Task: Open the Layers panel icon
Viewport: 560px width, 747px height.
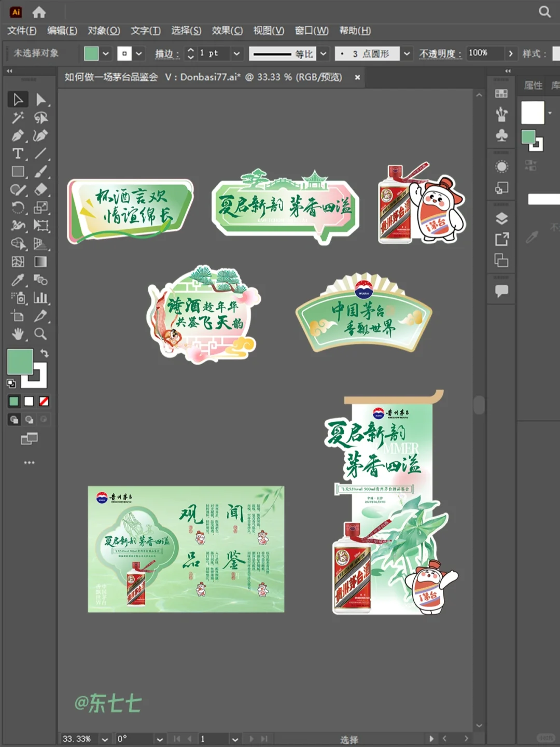Action: point(501,218)
